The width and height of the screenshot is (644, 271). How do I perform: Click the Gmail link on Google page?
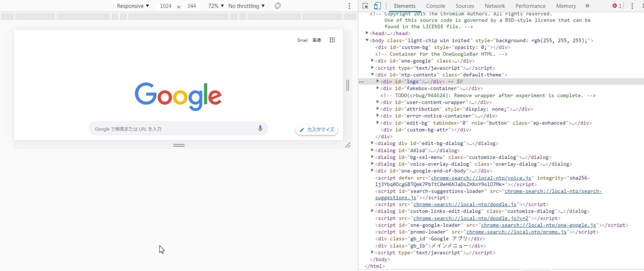pos(302,40)
